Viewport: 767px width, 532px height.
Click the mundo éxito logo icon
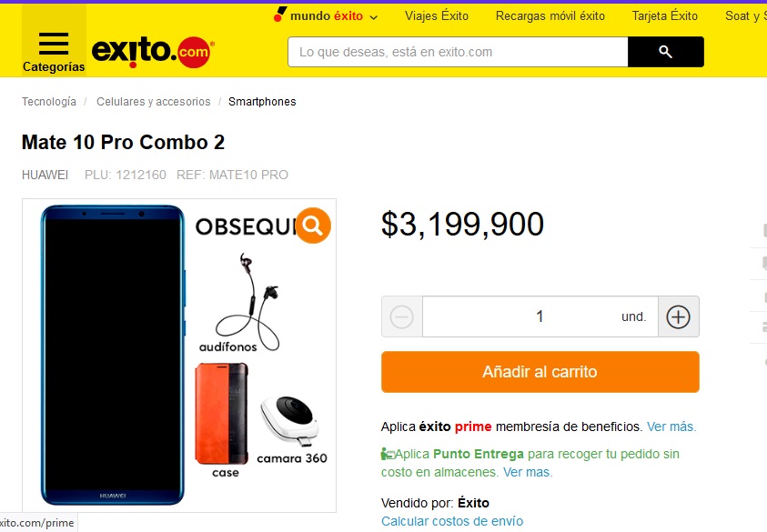280,15
